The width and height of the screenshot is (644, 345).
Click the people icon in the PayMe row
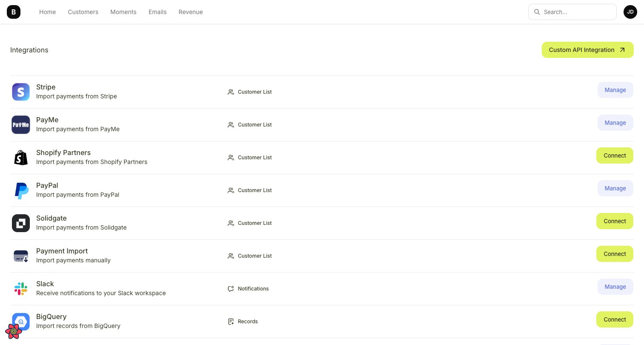231,125
